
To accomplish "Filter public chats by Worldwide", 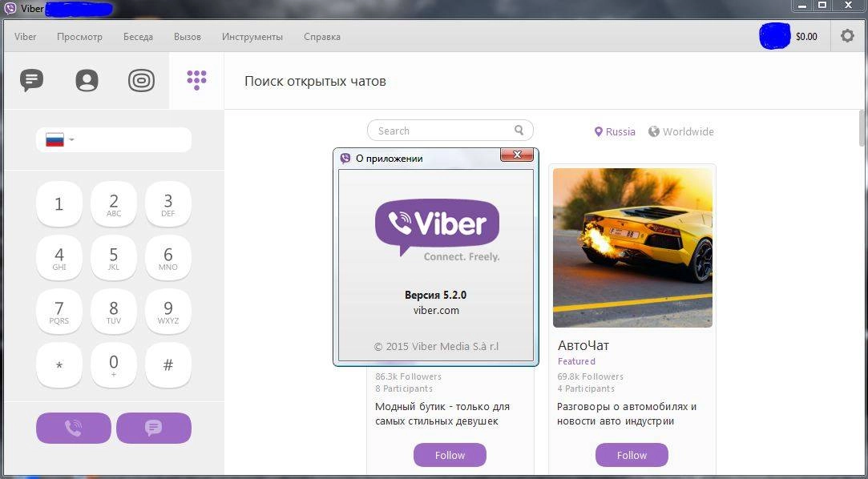I will click(681, 131).
